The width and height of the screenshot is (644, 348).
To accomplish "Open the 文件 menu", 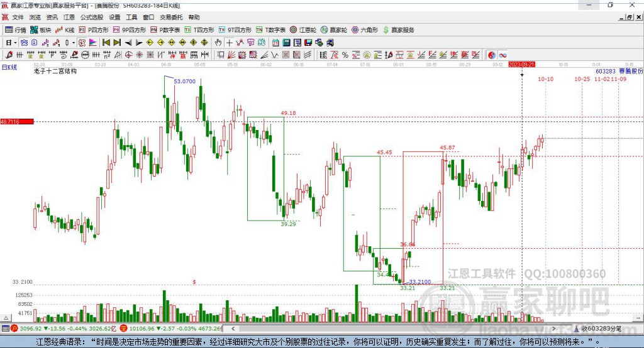I will tap(18, 17).
